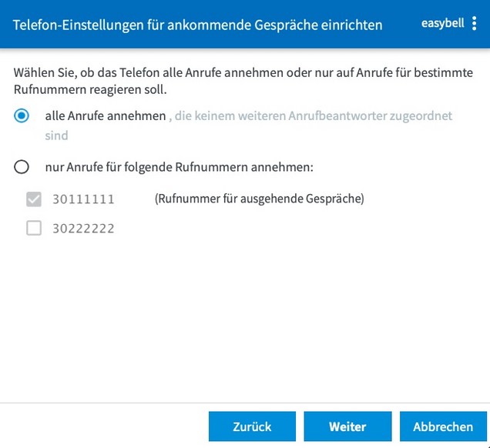Enable the checkbox for 30222222
The image size is (490, 448).
tap(34, 228)
